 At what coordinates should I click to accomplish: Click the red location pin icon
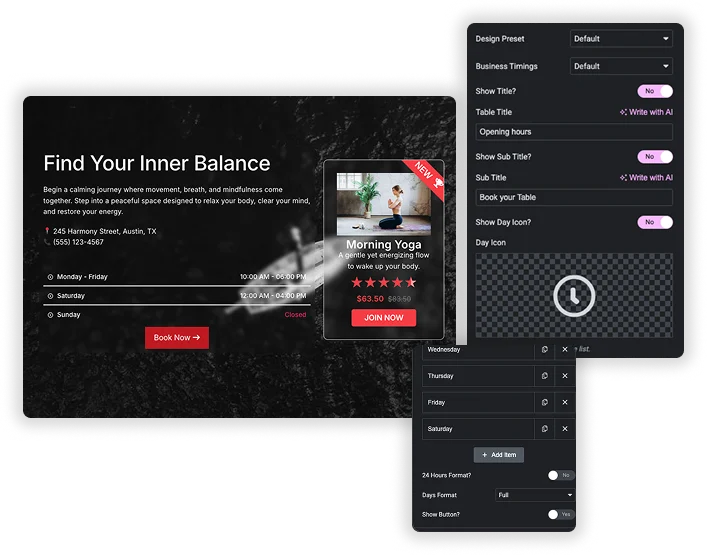tap(47, 231)
